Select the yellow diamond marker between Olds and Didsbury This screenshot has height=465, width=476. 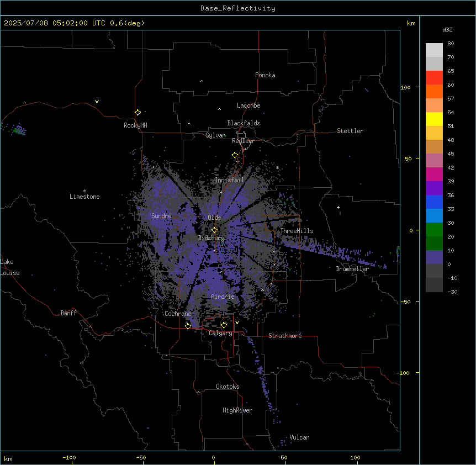pyautogui.click(x=214, y=230)
